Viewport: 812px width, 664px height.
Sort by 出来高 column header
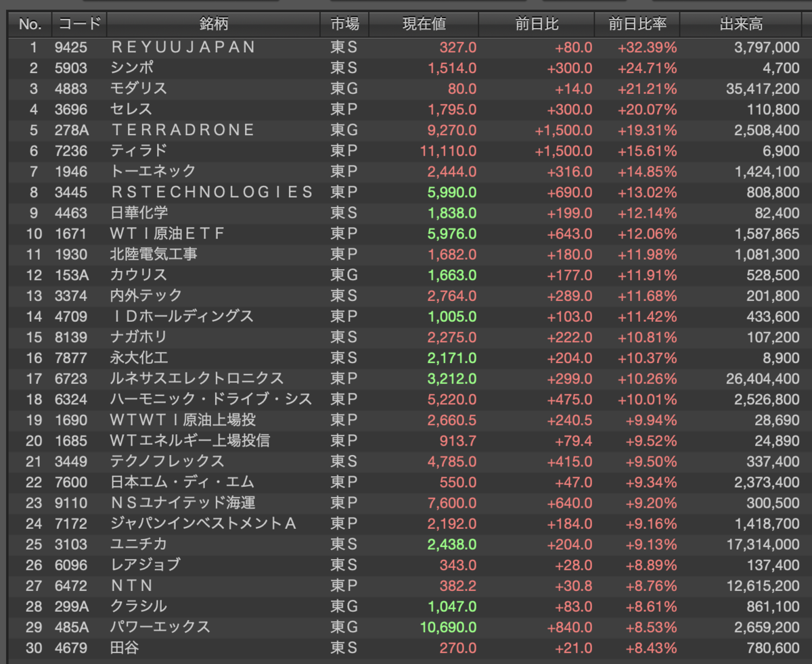tap(741, 24)
